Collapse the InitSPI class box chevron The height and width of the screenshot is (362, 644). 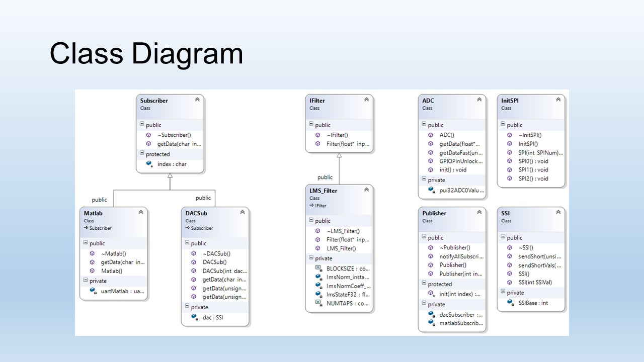(558, 100)
